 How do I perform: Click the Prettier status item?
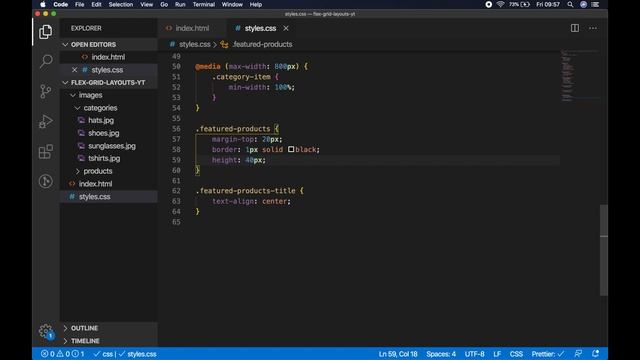pos(547,354)
